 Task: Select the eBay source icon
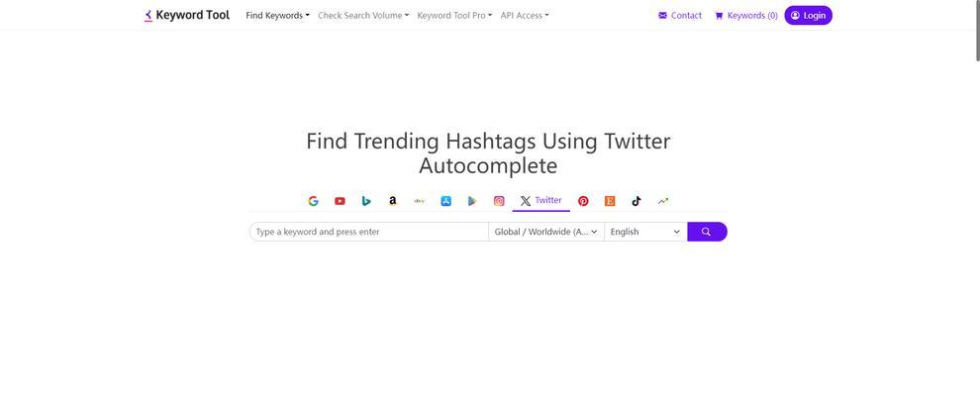420,201
